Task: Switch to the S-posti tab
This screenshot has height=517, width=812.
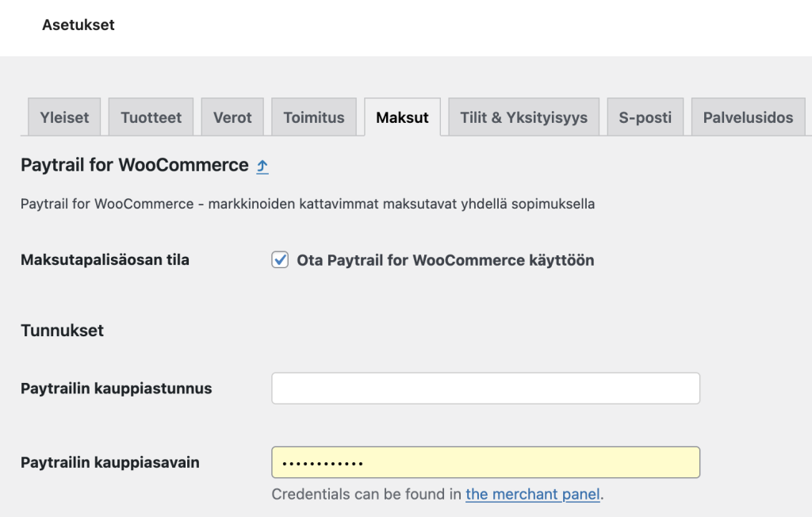Action: [645, 117]
